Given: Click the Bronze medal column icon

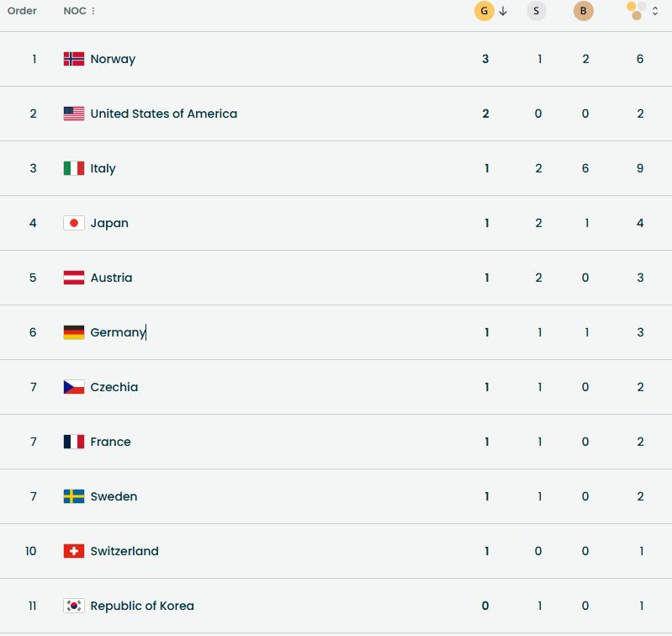Looking at the screenshot, I should click(x=584, y=11).
